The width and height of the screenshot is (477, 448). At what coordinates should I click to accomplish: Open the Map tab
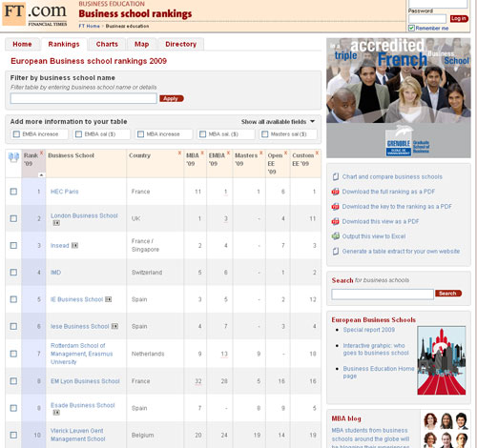point(141,44)
